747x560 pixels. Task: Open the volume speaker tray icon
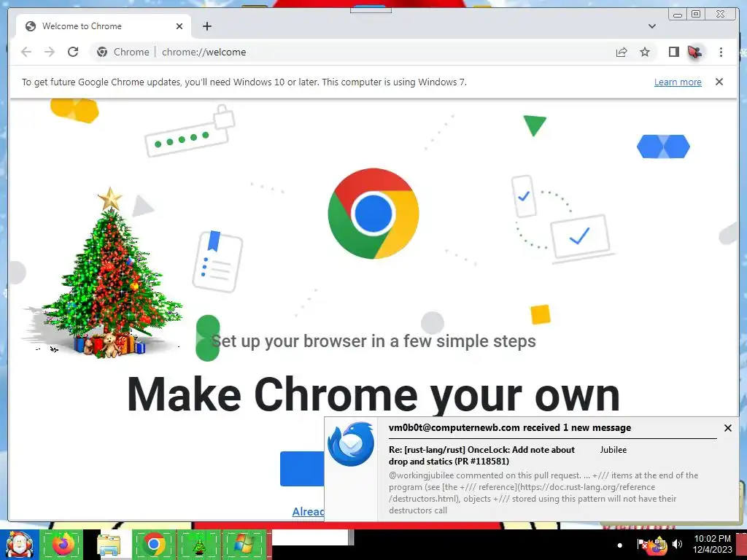click(677, 544)
